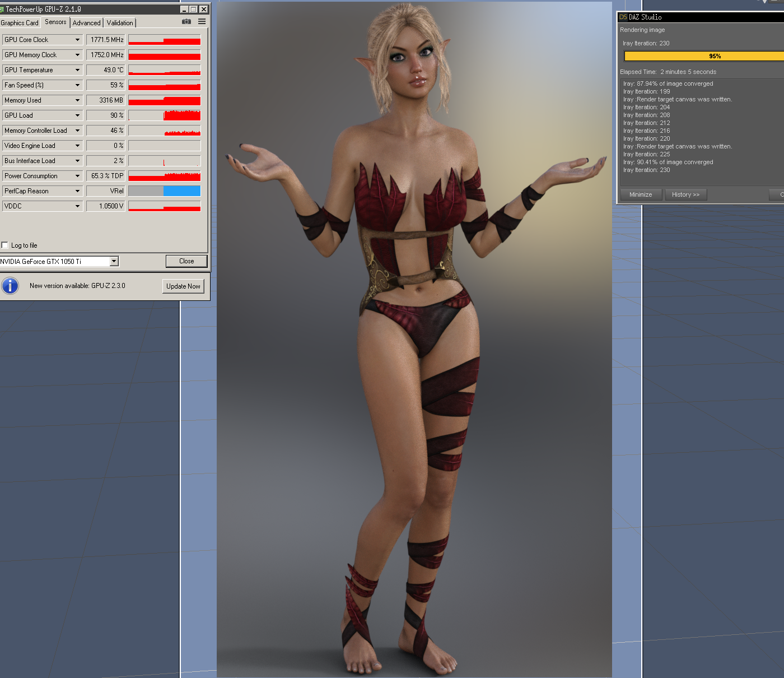Go to the Validation tab

[x=120, y=23]
